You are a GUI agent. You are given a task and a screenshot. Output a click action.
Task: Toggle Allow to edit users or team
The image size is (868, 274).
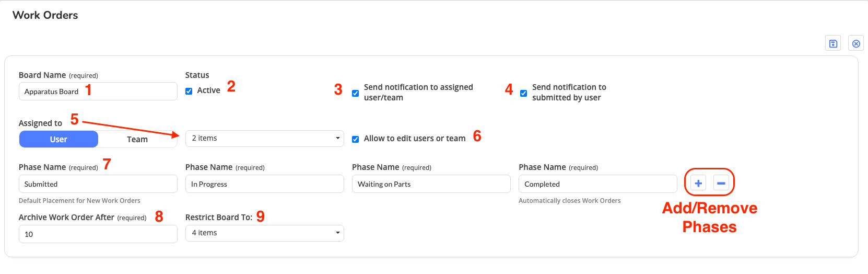[355, 139]
